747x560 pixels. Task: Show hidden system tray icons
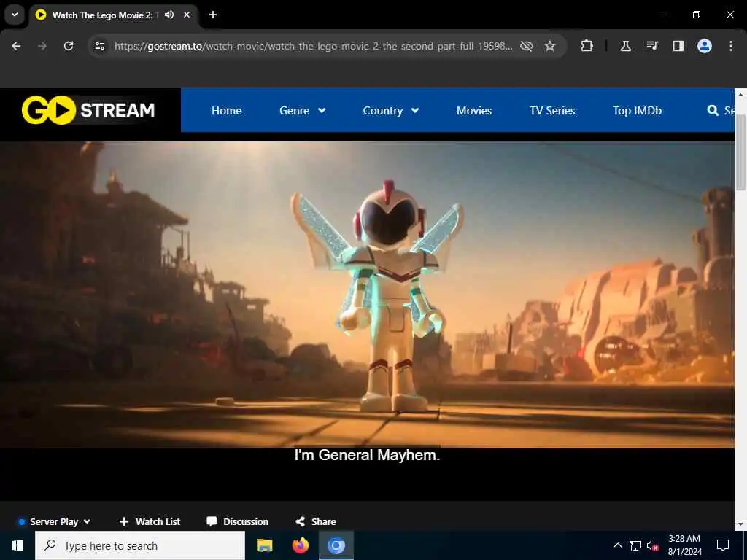[x=617, y=545]
